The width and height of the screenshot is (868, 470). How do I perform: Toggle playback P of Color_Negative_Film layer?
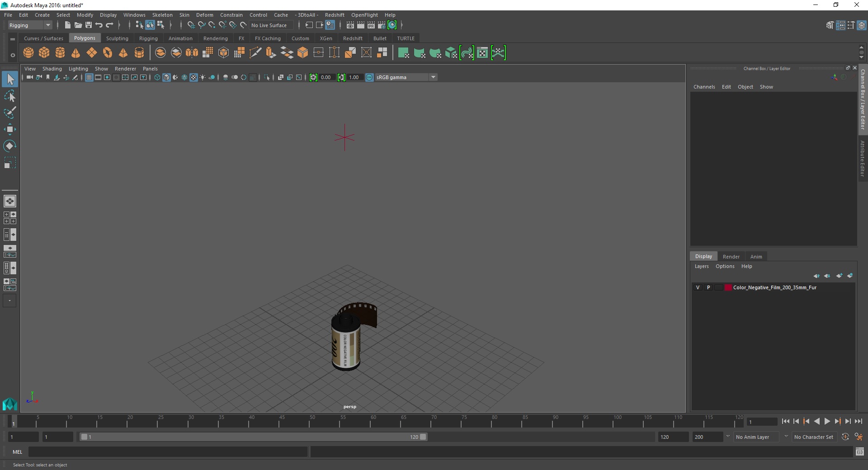[708, 287]
